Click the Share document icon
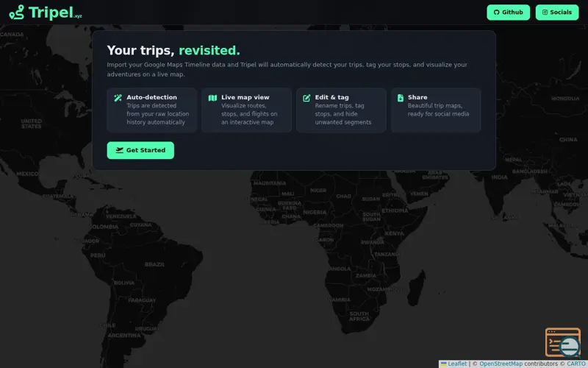 [x=401, y=98]
